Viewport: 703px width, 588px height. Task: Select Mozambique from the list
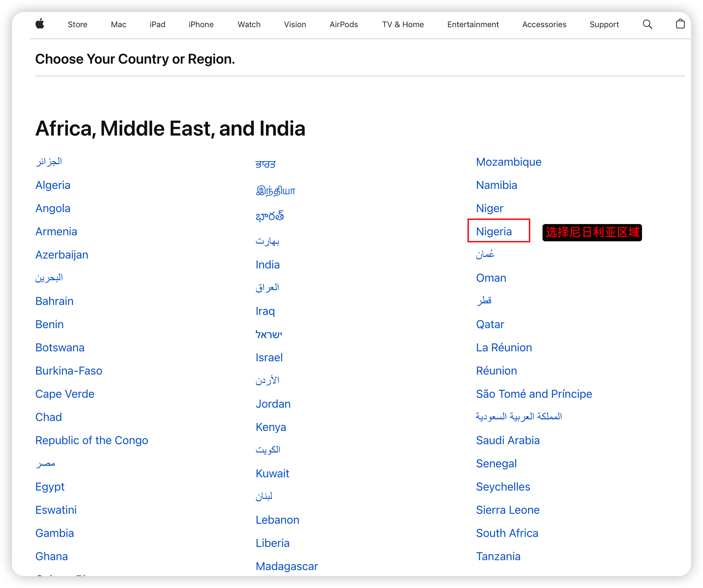508,162
